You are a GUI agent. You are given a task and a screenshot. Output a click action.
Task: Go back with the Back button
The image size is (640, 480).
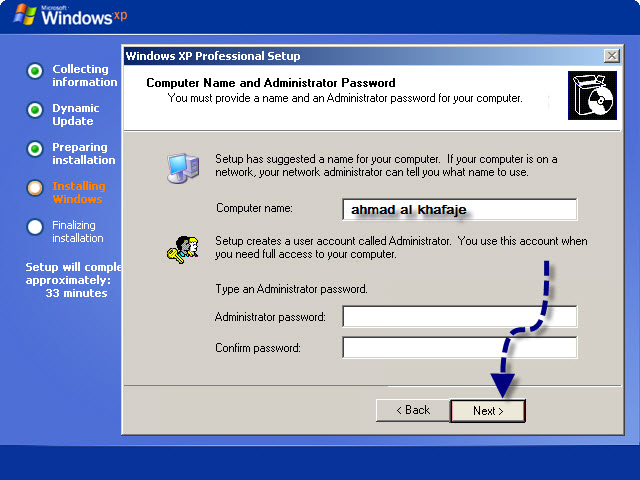point(412,410)
